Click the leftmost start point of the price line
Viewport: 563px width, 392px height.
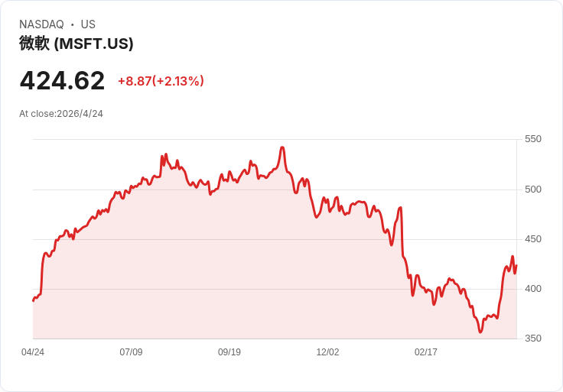tap(34, 300)
